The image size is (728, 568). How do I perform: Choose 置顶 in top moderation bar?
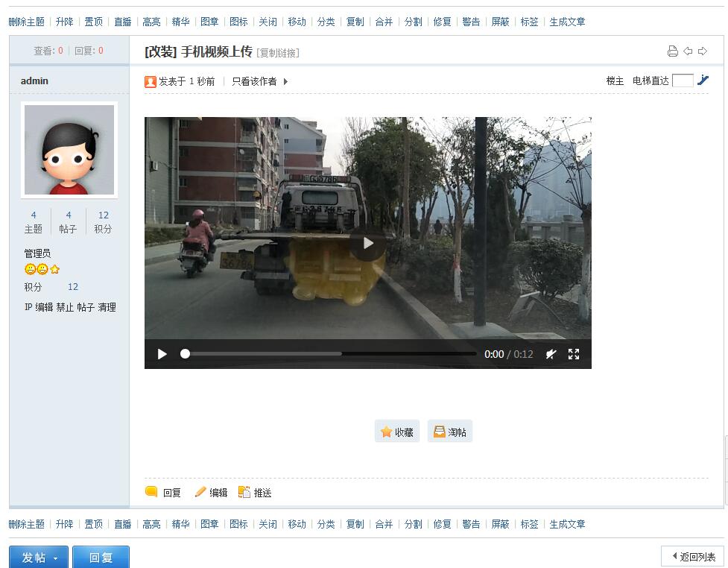(93, 22)
